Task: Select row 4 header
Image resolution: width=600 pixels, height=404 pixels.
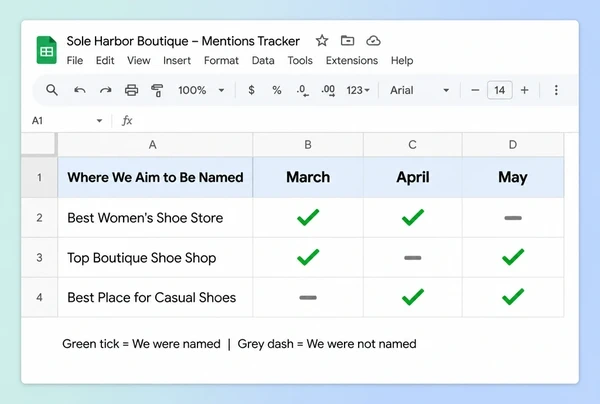Action: [39, 297]
